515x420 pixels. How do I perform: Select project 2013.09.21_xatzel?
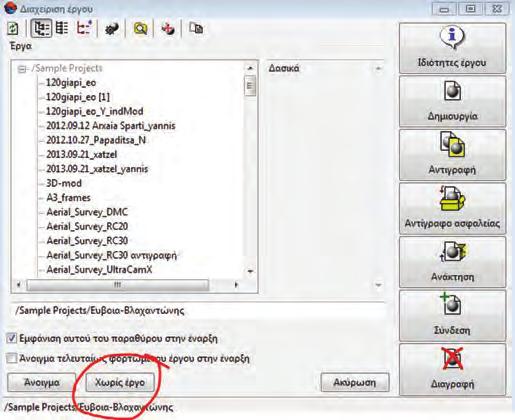(82, 154)
